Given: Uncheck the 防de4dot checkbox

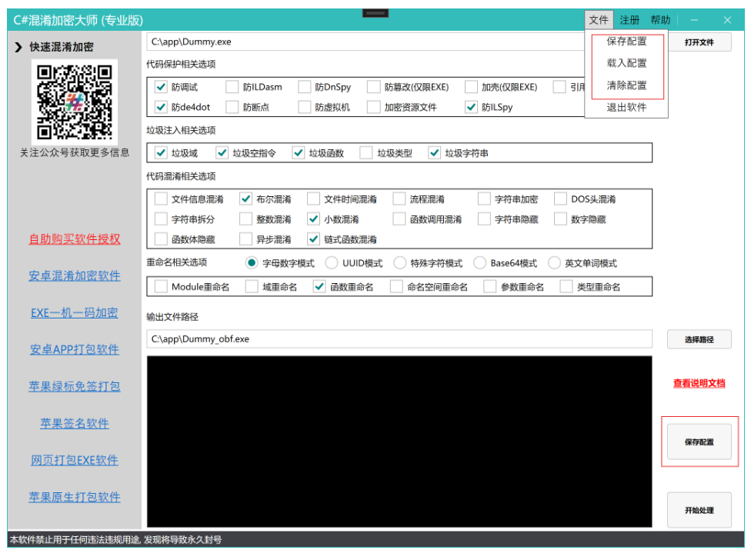Looking at the screenshot, I should (161, 107).
